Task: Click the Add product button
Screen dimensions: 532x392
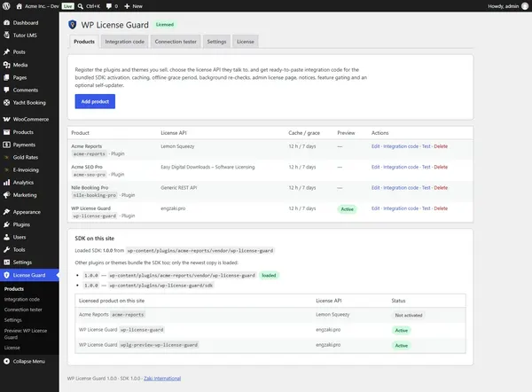Action: 95,101
